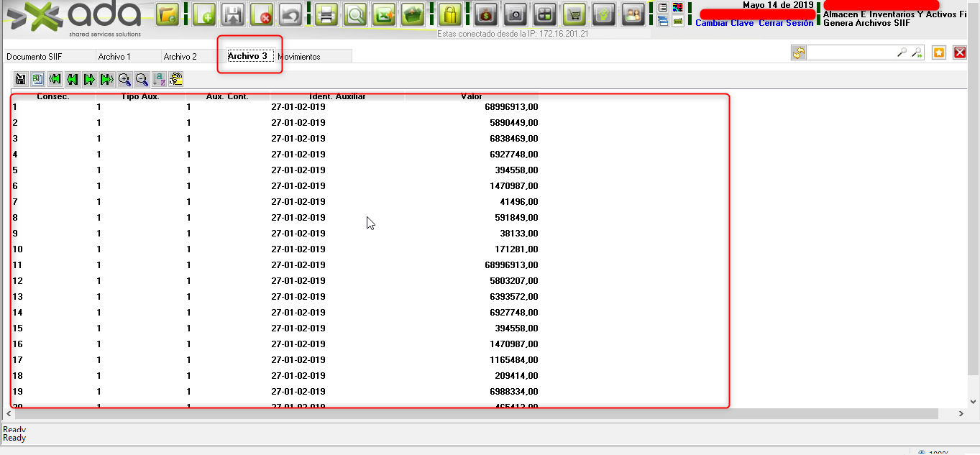Click the magnifier inside search field
This screenshot has width=980, height=455.
pyautogui.click(x=902, y=52)
